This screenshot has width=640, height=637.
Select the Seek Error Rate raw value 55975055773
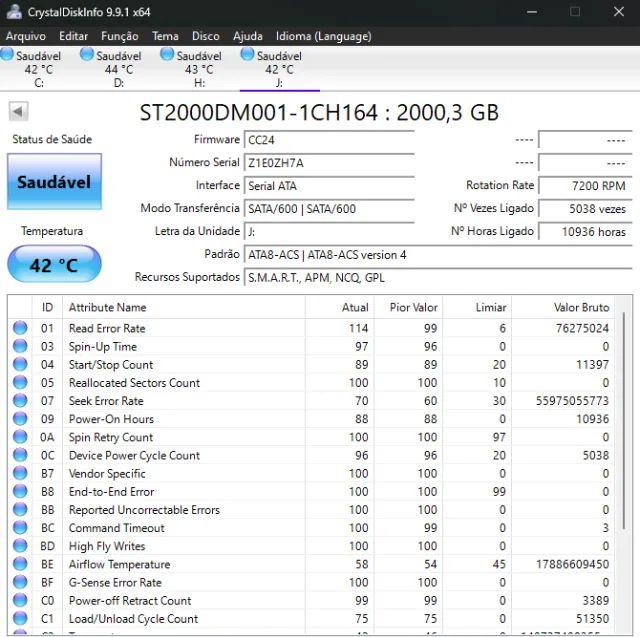pos(572,401)
